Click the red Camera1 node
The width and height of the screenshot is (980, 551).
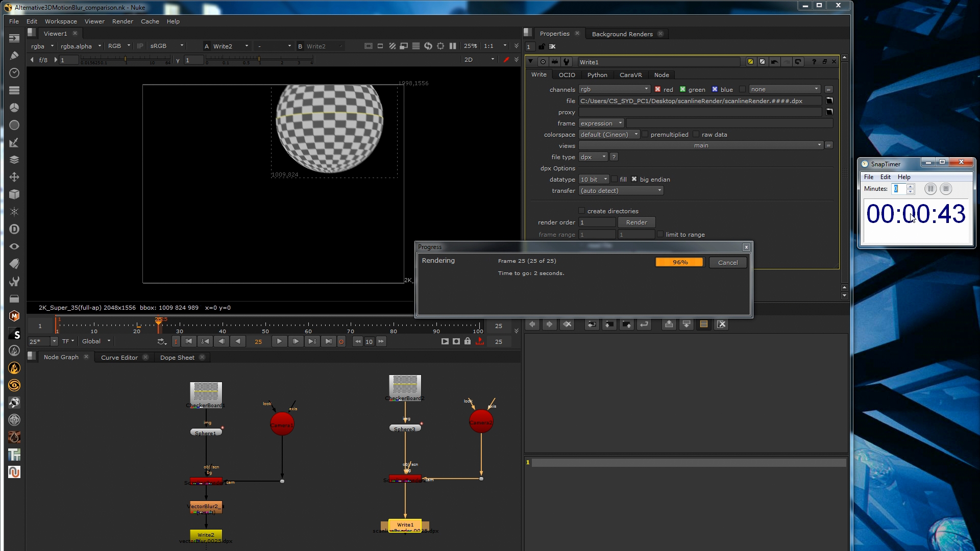[x=282, y=424]
